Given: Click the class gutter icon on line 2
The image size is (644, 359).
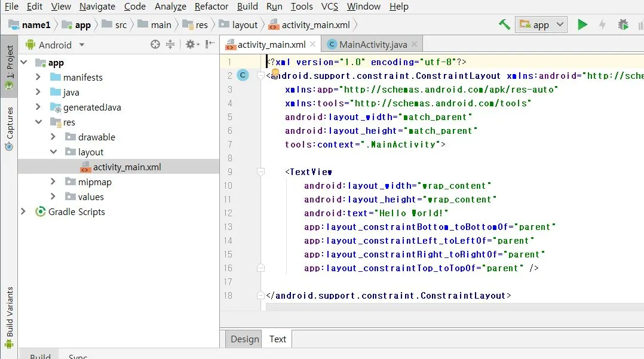Looking at the screenshot, I should (x=243, y=75).
